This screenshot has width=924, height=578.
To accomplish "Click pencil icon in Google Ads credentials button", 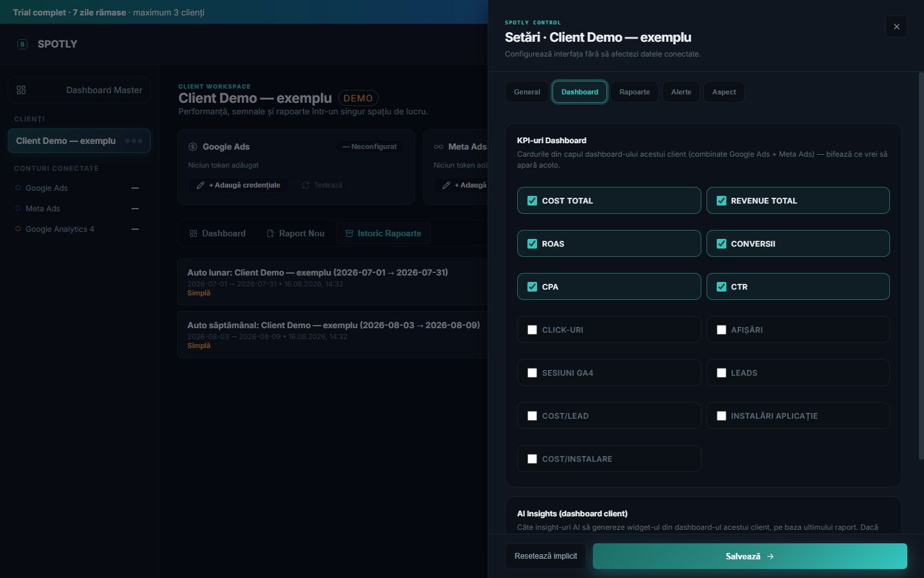I will 200,185.
